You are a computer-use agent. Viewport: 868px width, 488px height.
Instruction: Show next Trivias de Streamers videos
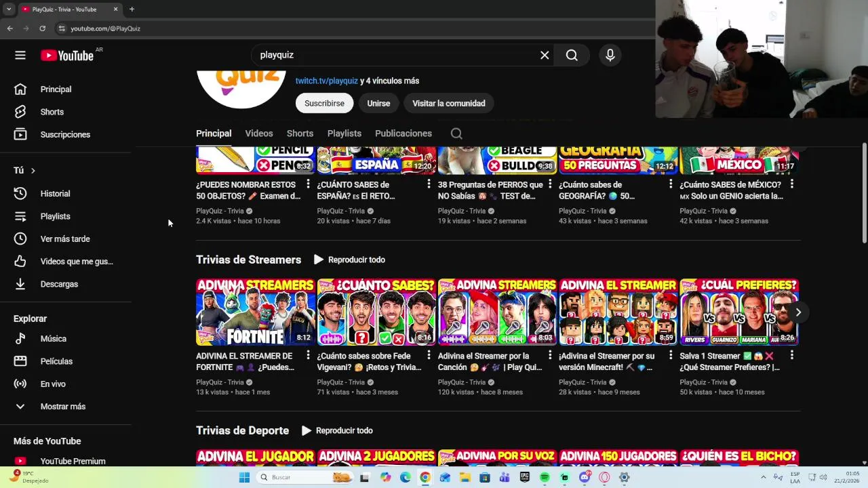[798, 312]
